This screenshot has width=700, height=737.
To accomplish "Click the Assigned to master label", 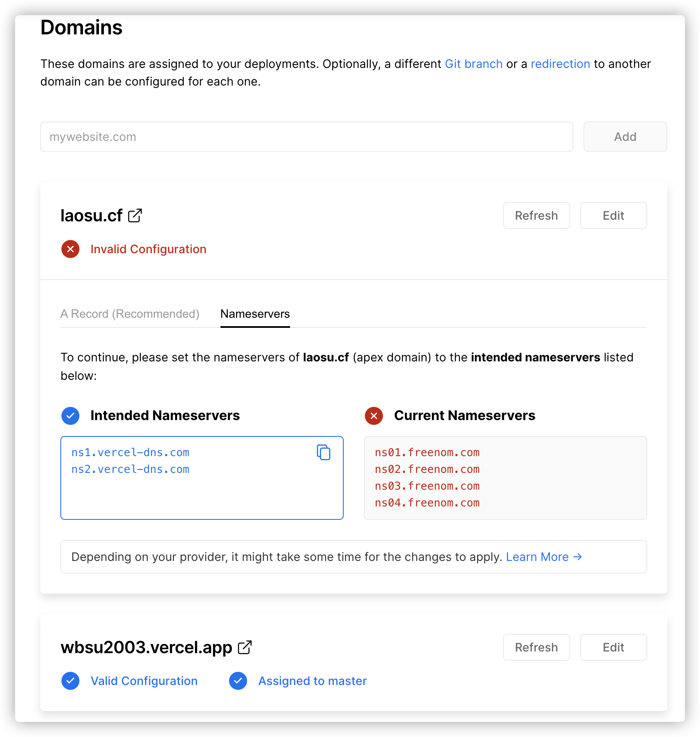I will click(312, 681).
